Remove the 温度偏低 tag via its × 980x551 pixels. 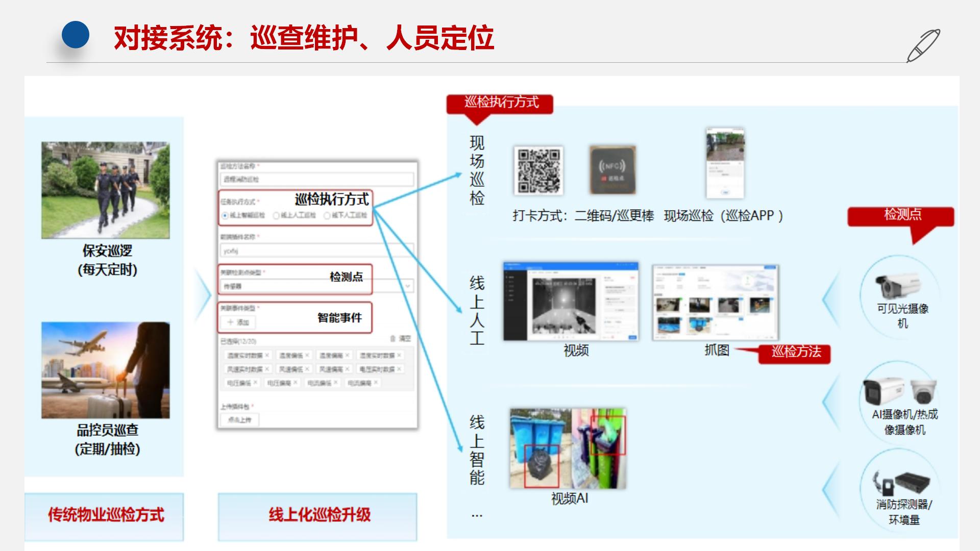pos(307,354)
